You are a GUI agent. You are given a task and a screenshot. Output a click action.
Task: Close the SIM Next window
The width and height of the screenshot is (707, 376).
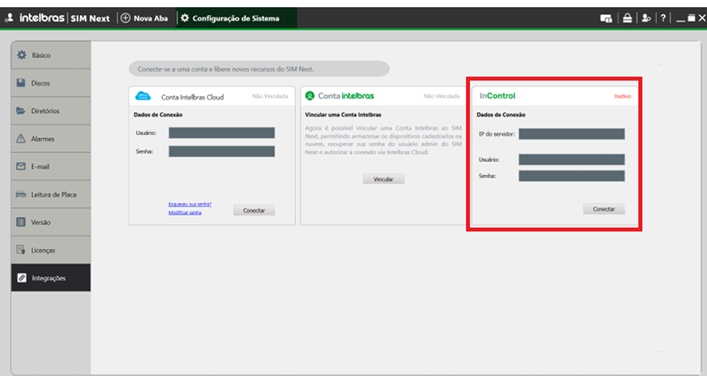pos(702,18)
